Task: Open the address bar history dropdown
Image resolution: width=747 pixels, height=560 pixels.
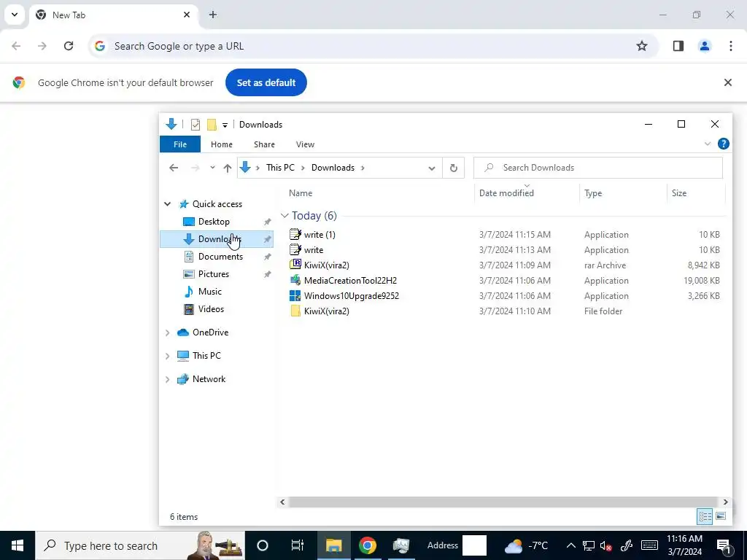Action: point(432,168)
